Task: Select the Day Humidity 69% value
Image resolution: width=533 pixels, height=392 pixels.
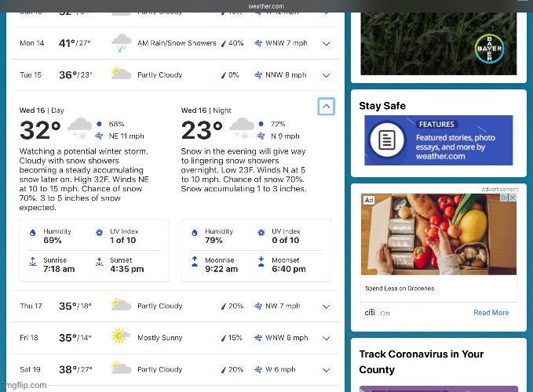Action: 53,240
